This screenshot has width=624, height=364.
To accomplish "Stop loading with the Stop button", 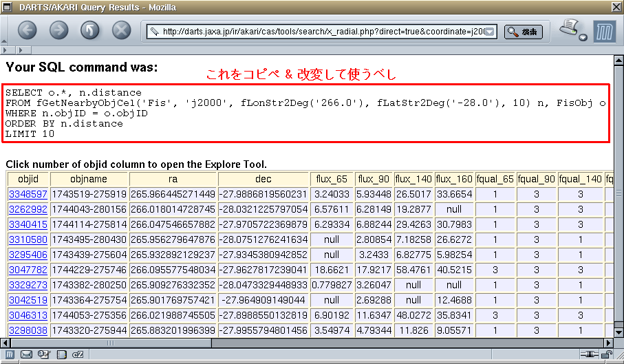I will tap(121, 30).
